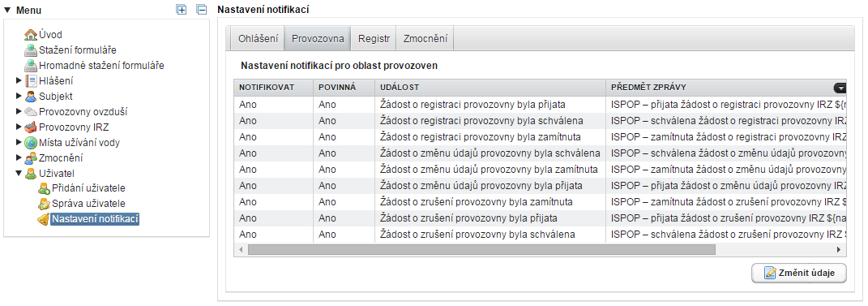Select row 'Žádost o změnu údajů provozovny byla přijata'

coord(541,186)
